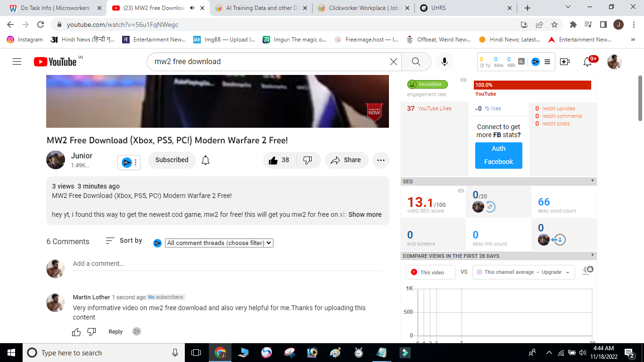This screenshot has width=644, height=362.
Task: Toggle the This video series button
Action: coord(431,272)
